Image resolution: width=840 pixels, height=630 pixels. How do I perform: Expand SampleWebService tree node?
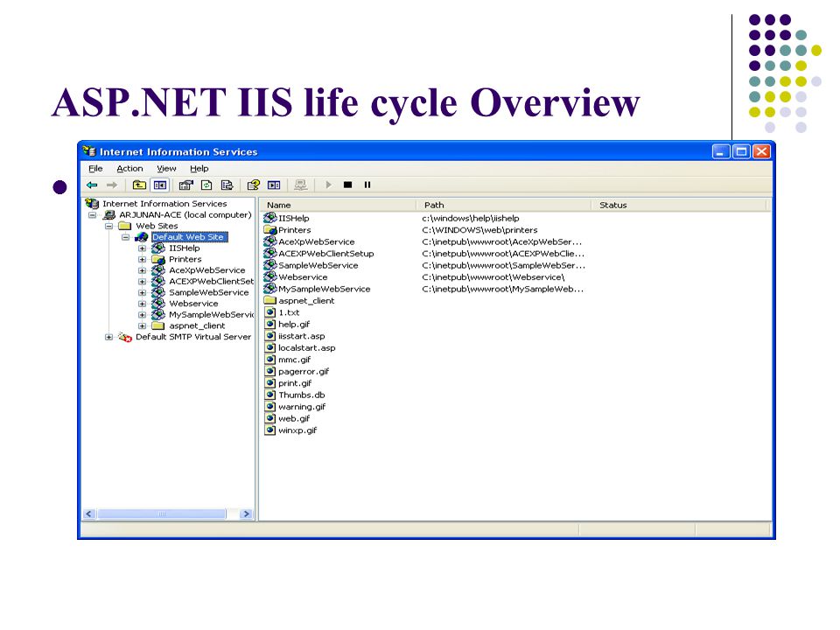[142, 292]
